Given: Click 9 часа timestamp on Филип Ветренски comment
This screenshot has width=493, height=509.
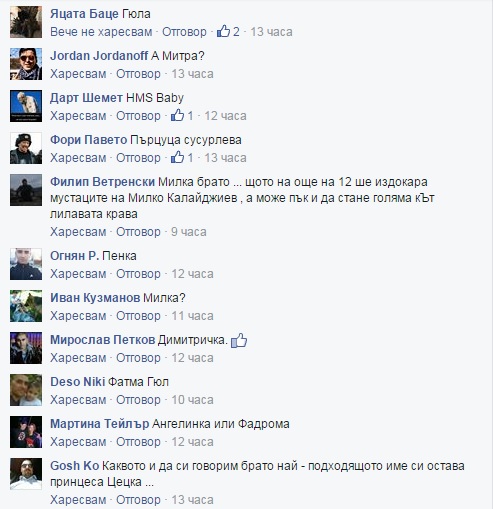Looking at the screenshot, I should pos(189,232).
